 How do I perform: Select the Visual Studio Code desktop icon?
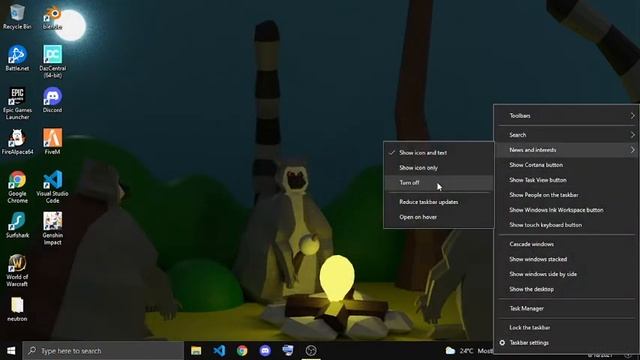53,187
